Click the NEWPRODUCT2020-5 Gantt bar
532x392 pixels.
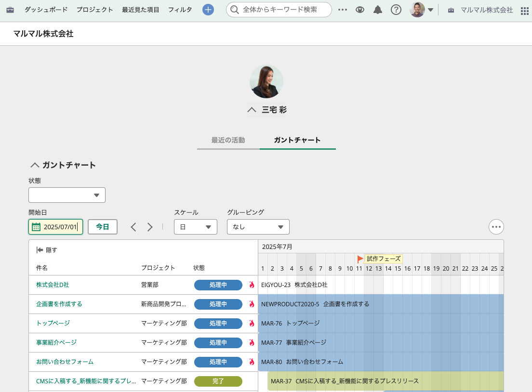(x=381, y=304)
